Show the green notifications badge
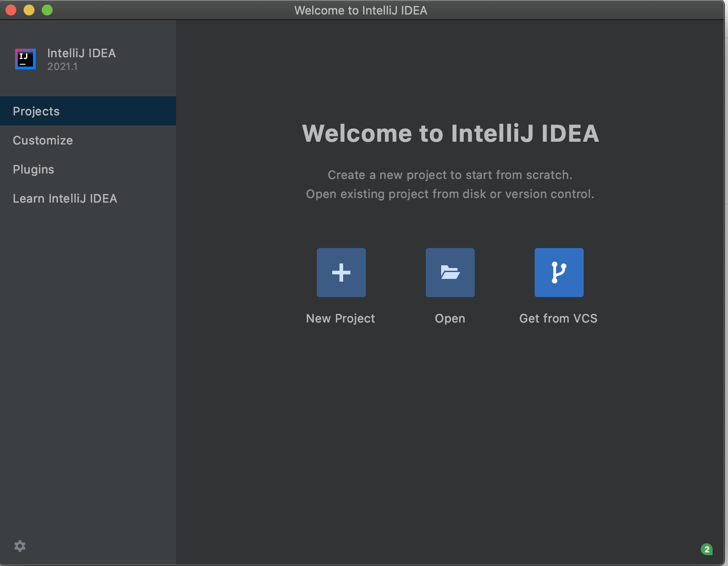Screen dimensions: 728x566 click(707, 549)
